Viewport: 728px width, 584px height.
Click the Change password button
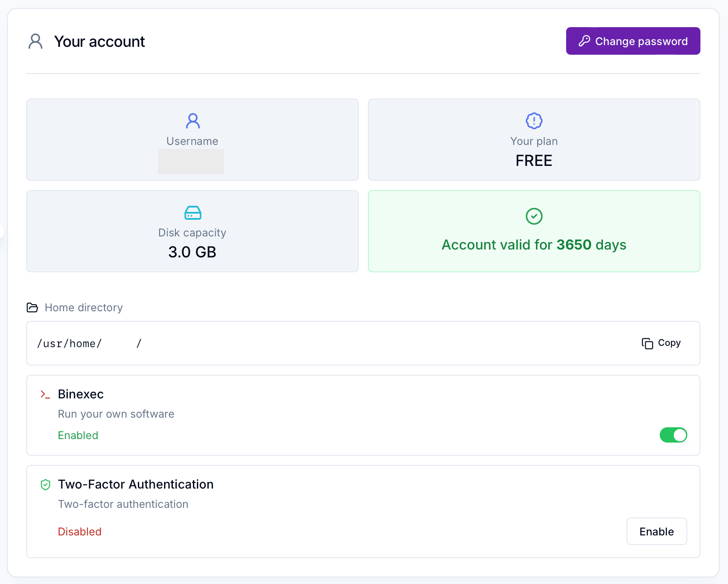[633, 41]
